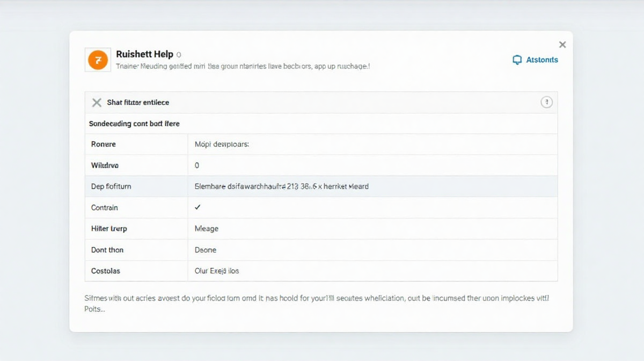Screen dimensions: 644x361
Task: Click the Deone value in Dont thon row
Action: tap(205, 250)
